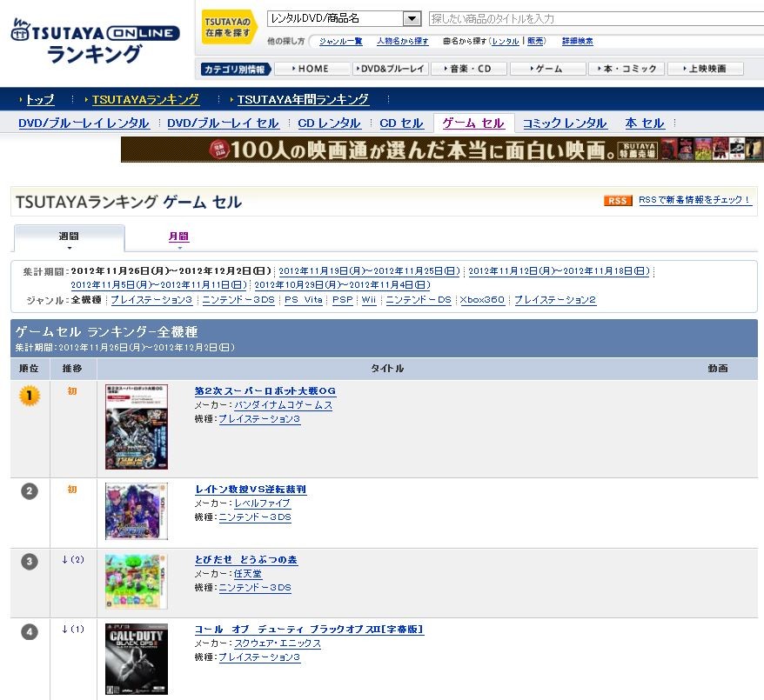Open 音楽・CD category menu
The height and width of the screenshot is (700, 764).
pos(468,69)
